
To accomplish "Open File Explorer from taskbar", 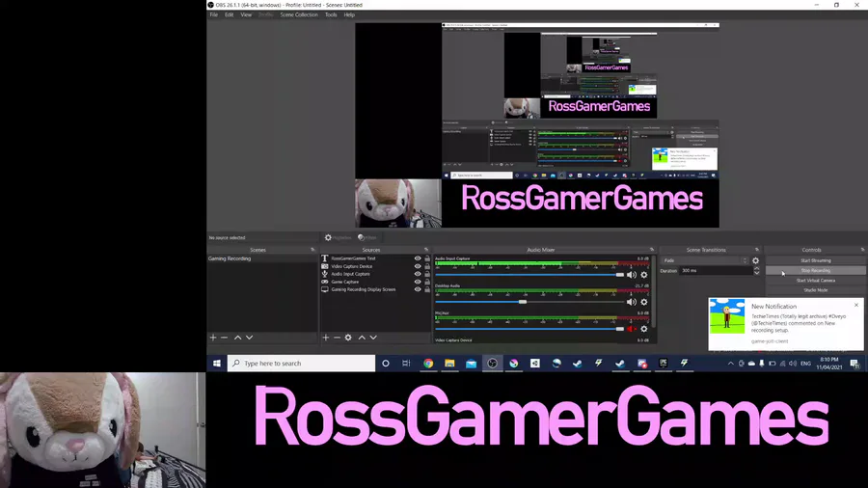I will coord(449,364).
